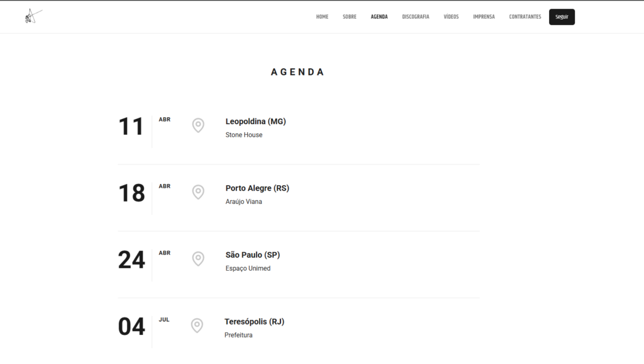This screenshot has width=644, height=364.
Task: Click the location pin beside Teresópolis (RJ)
Action: click(x=197, y=326)
